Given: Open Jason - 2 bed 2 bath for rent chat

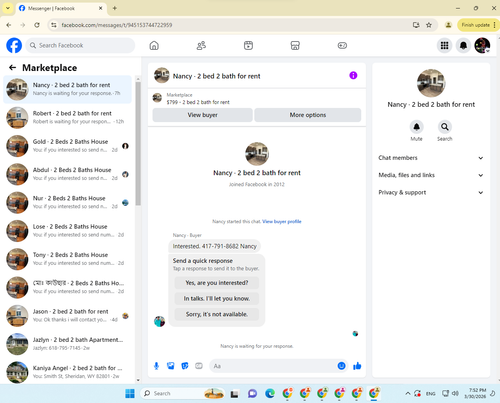Looking at the screenshot, I should [68, 316].
